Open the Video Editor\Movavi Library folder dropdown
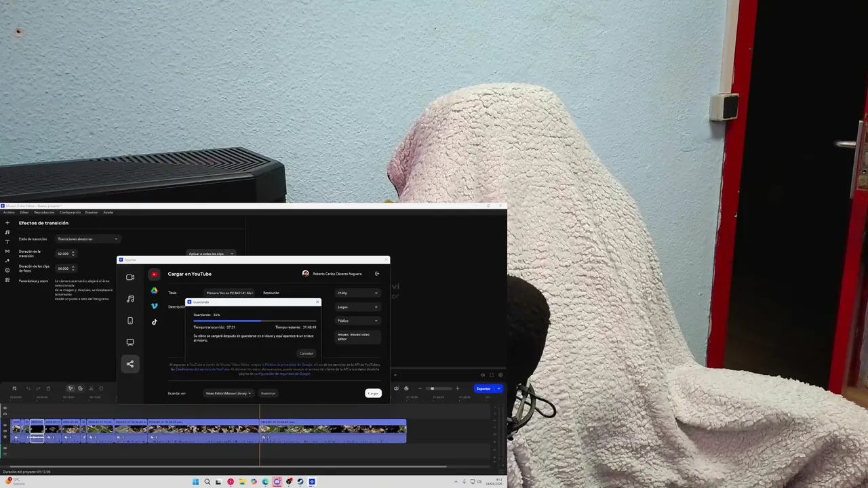The height and width of the screenshot is (488, 868). [229, 393]
